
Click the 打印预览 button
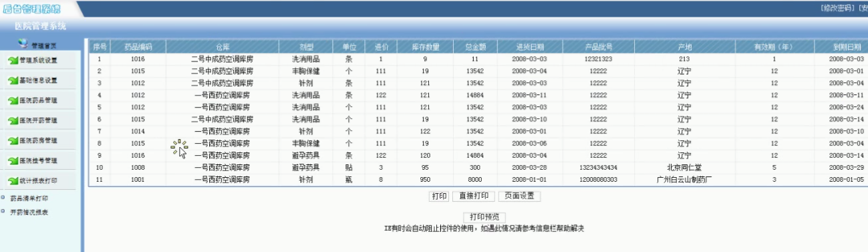click(x=484, y=217)
